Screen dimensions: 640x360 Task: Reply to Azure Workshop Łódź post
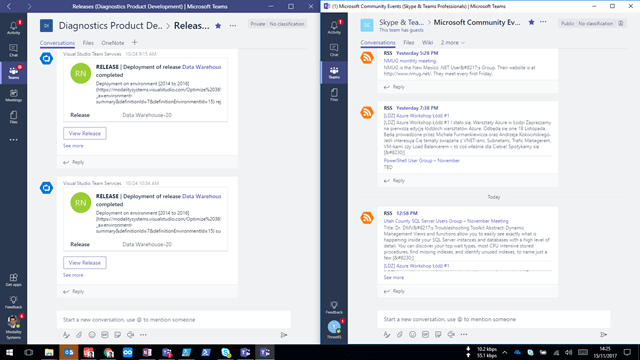click(394, 180)
